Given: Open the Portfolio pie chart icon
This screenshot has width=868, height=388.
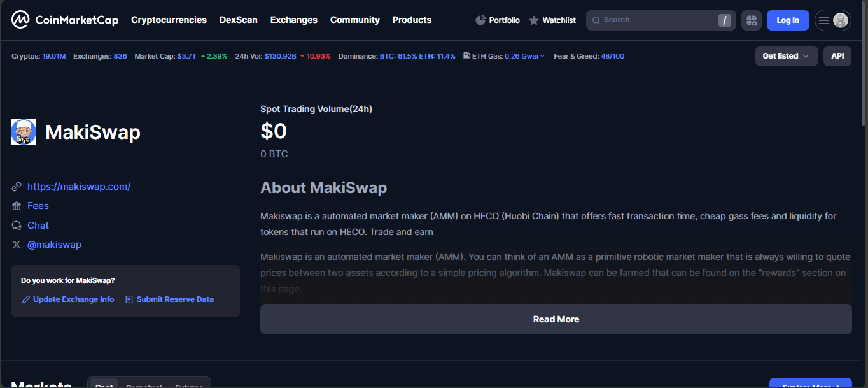Looking at the screenshot, I should (x=480, y=20).
